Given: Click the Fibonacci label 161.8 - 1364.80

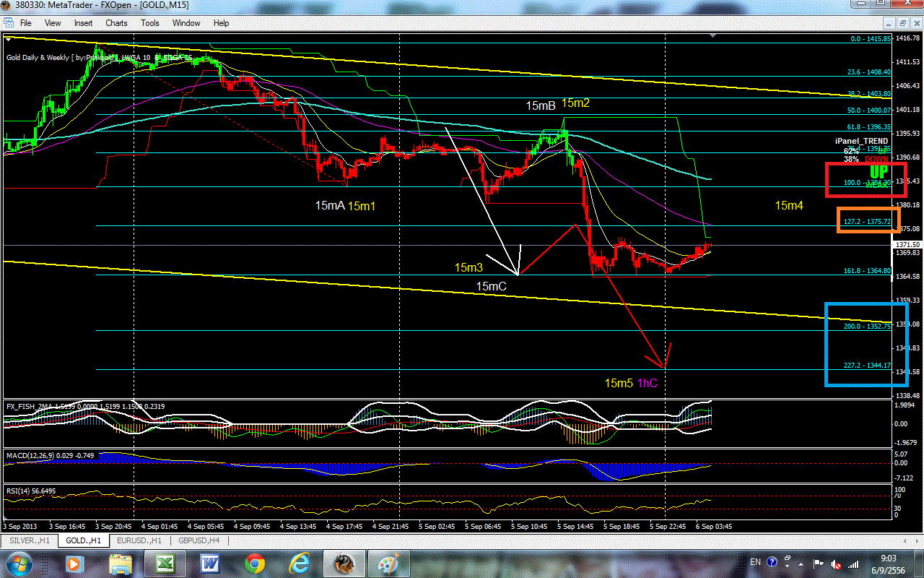Looking at the screenshot, I should [x=868, y=271].
